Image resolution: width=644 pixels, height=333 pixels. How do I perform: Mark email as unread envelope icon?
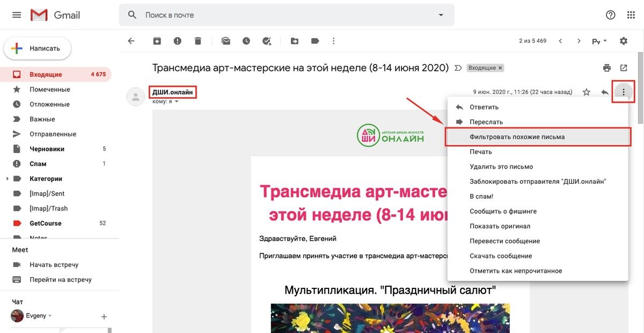click(225, 41)
